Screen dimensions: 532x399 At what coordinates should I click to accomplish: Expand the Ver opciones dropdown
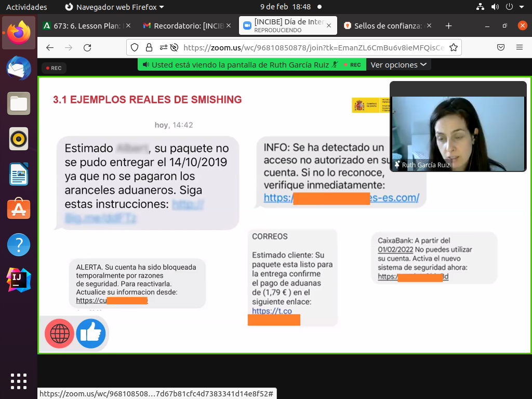tap(398, 64)
